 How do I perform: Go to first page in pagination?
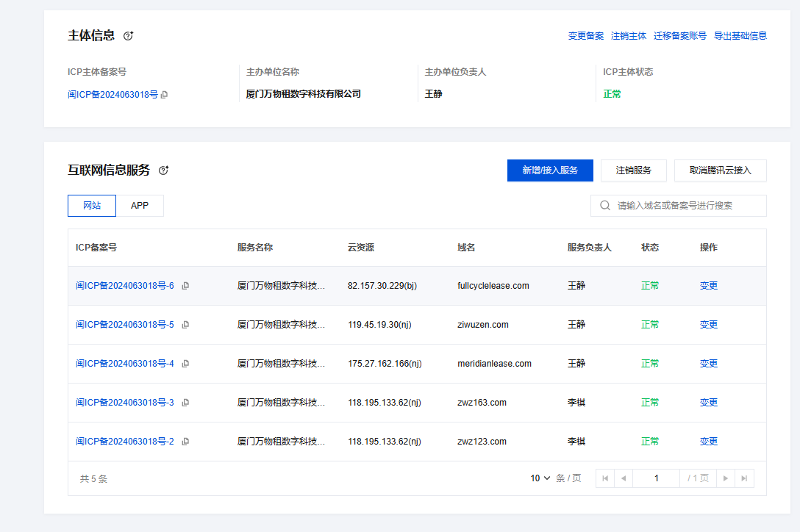click(605, 478)
